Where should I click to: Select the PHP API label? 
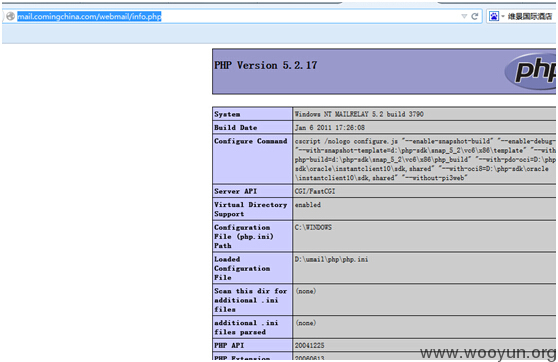click(229, 345)
